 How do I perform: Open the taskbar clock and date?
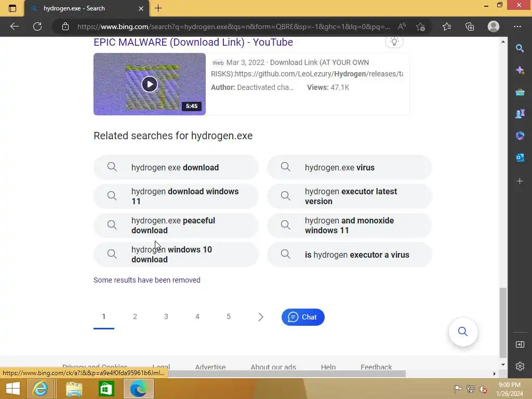click(509, 389)
